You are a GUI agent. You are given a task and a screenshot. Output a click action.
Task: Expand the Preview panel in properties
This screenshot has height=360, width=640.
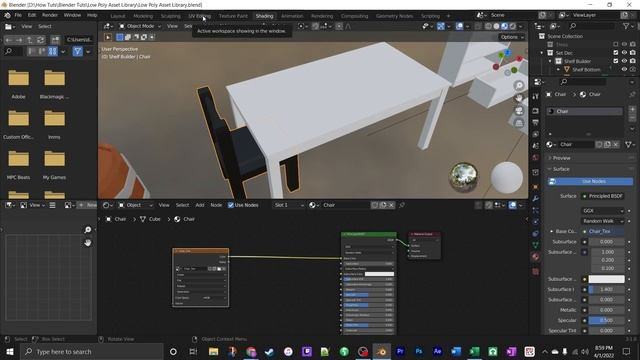pyautogui.click(x=561, y=158)
